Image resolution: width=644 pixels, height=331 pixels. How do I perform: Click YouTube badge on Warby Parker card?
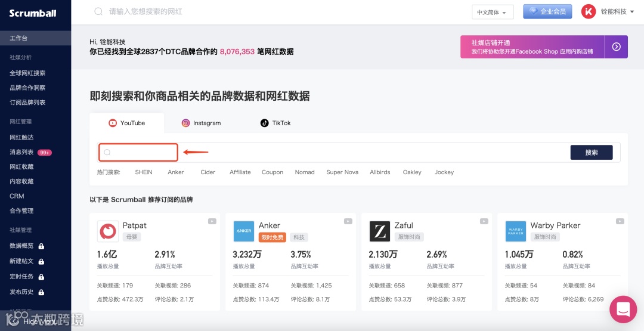(x=620, y=221)
